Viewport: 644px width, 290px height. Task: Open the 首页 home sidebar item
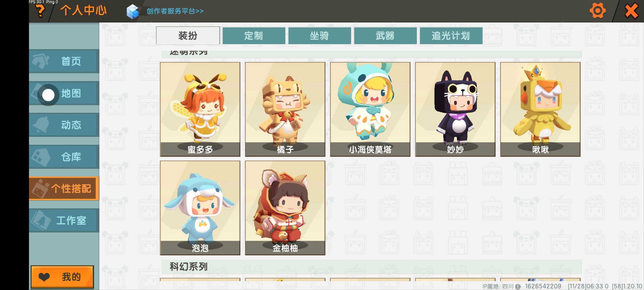pyautogui.click(x=64, y=61)
